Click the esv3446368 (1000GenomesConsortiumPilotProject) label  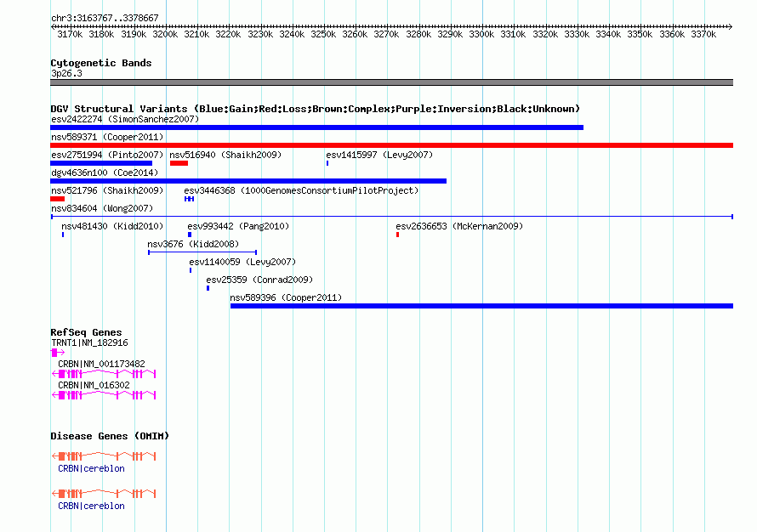[x=301, y=190]
